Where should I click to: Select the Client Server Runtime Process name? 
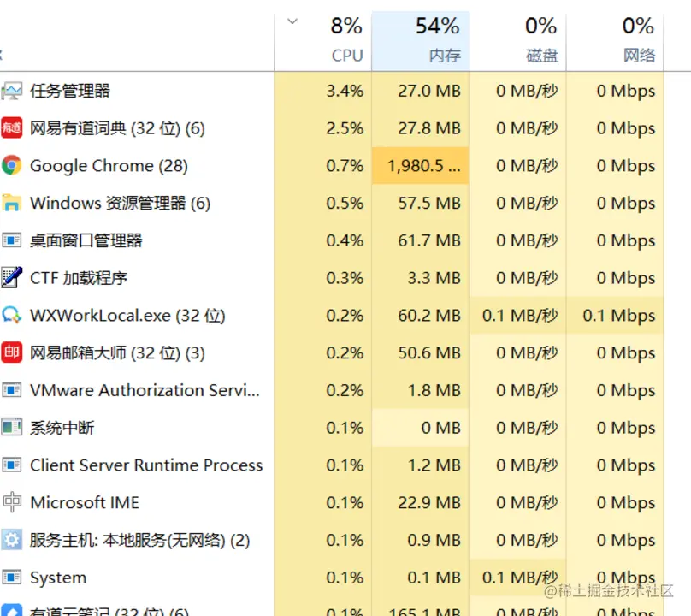[146, 465]
